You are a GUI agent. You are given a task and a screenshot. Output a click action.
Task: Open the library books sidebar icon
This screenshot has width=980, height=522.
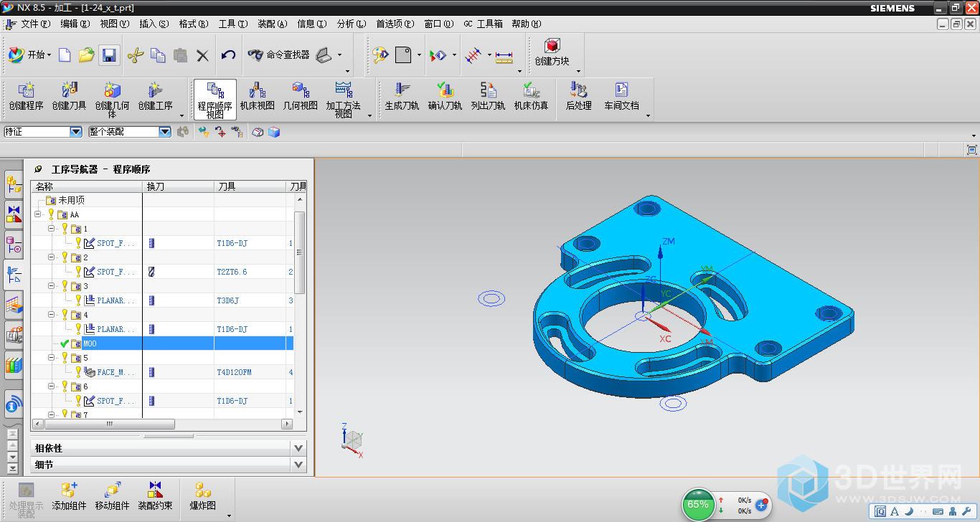(x=14, y=365)
